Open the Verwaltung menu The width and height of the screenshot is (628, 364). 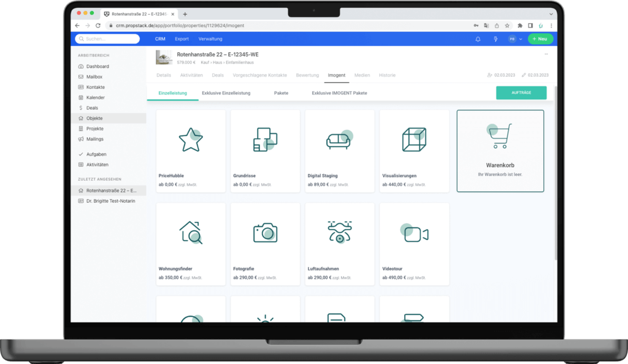210,39
